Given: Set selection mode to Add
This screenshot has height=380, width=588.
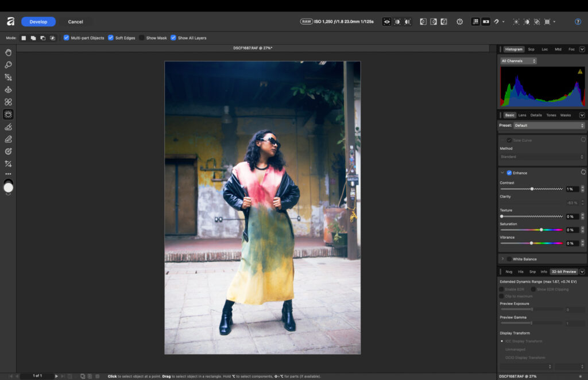Looking at the screenshot, I should (33, 38).
